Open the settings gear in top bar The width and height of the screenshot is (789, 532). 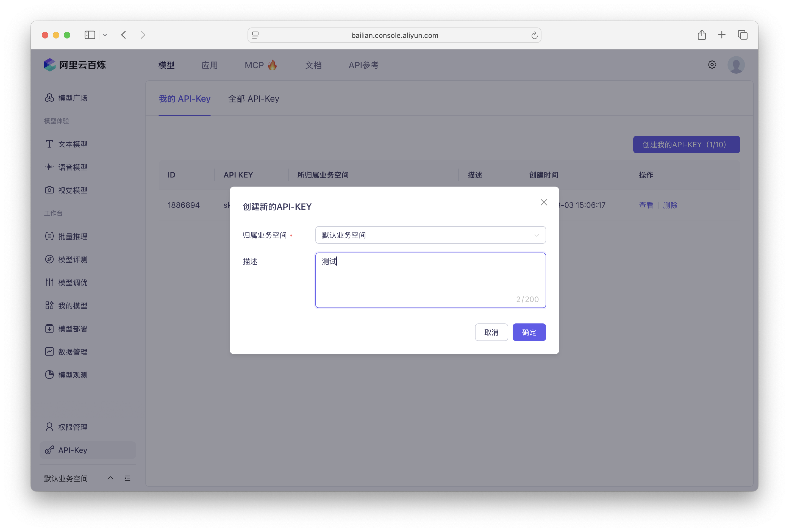(x=712, y=65)
